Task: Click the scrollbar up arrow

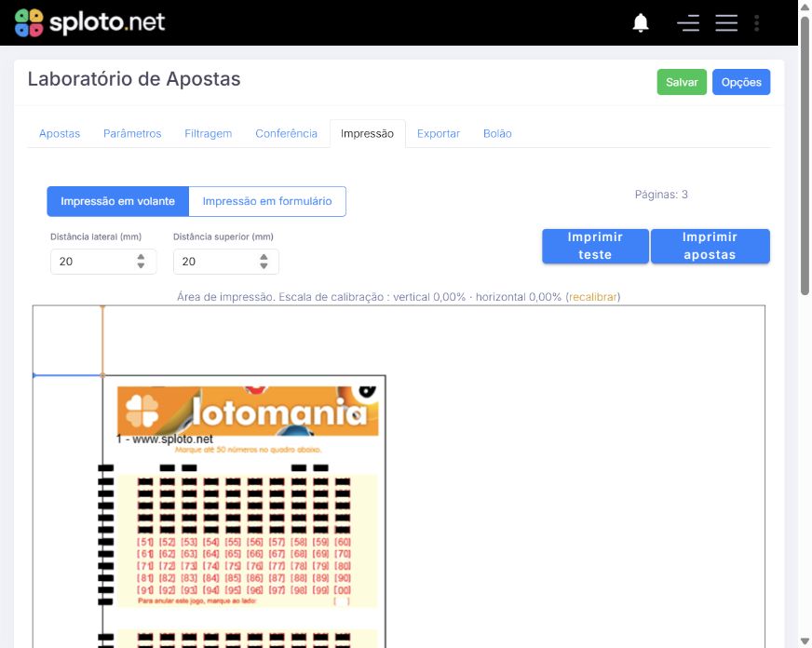Action: (805, 7)
